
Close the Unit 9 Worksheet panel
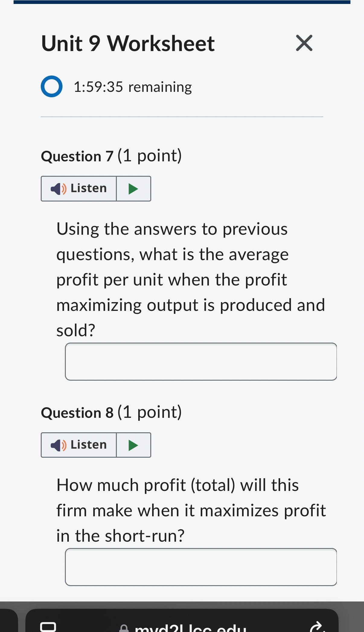[304, 43]
